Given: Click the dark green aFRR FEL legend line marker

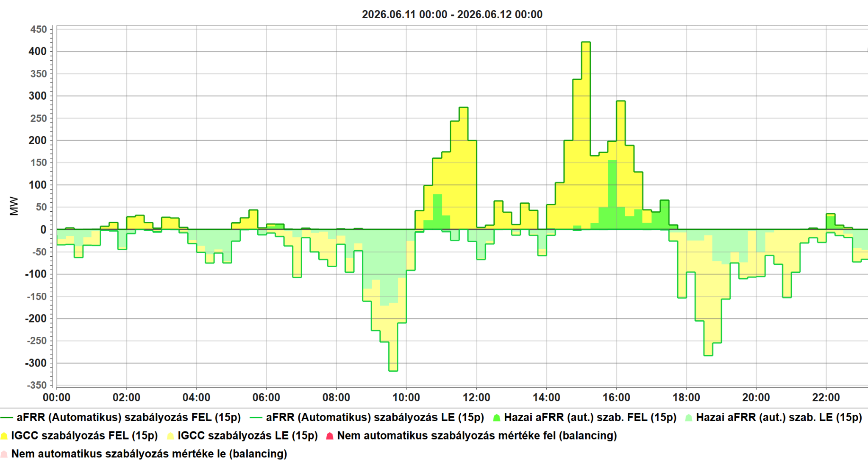Looking at the screenshot, I should pyautogui.click(x=6, y=418).
